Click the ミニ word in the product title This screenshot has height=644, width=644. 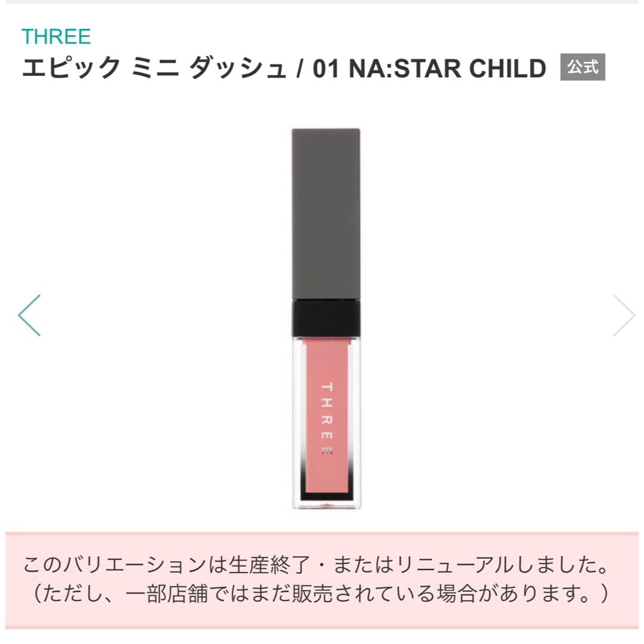click(155, 68)
